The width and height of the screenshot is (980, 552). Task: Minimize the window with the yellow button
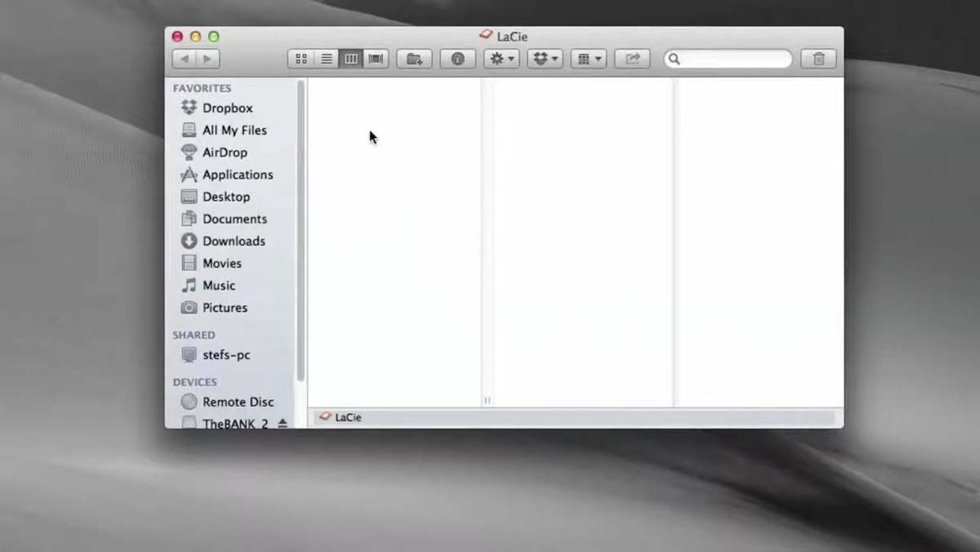(195, 37)
